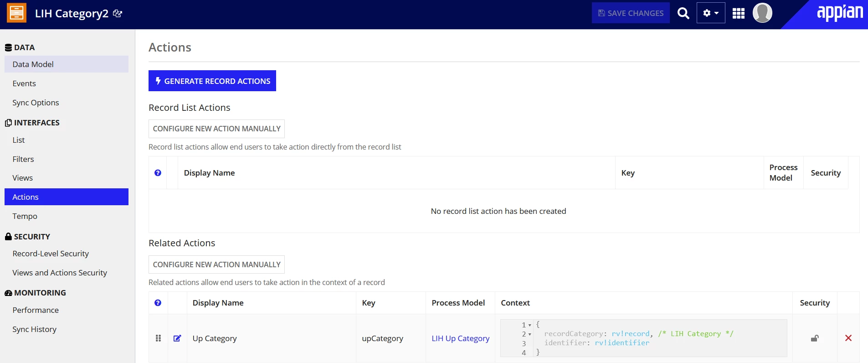Image resolution: width=868 pixels, height=363 pixels.
Task: Open the user profile avatar
Action: (762, 13)
